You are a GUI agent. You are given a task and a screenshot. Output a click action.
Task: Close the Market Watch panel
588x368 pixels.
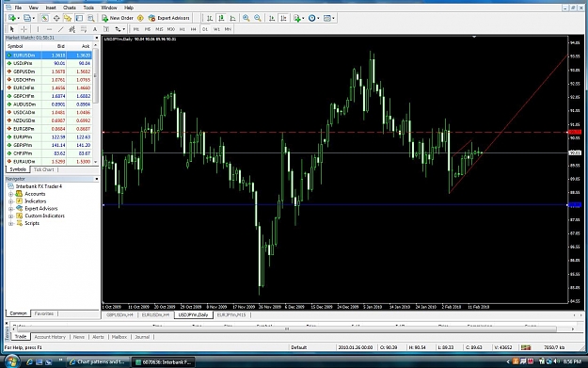click(96, 38)
